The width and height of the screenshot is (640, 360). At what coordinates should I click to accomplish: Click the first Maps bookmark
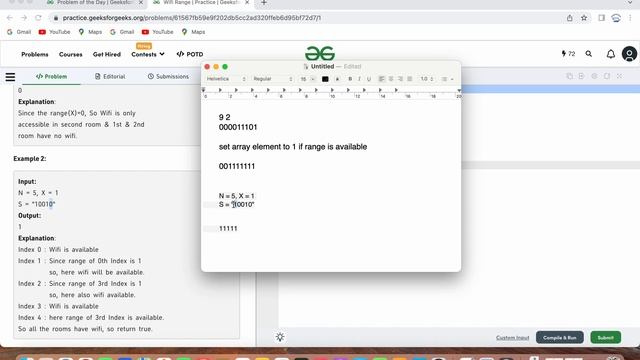pos(90,32)
